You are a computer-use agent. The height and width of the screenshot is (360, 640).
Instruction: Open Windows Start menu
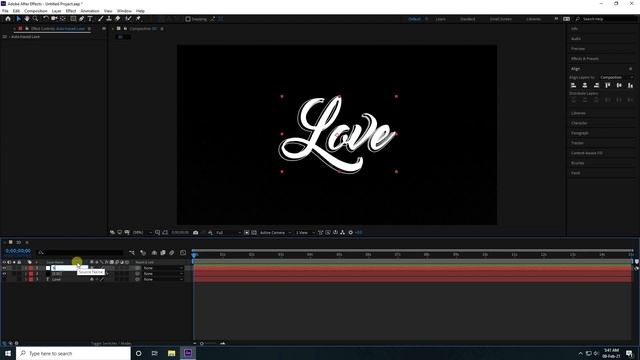pos(8,353)
